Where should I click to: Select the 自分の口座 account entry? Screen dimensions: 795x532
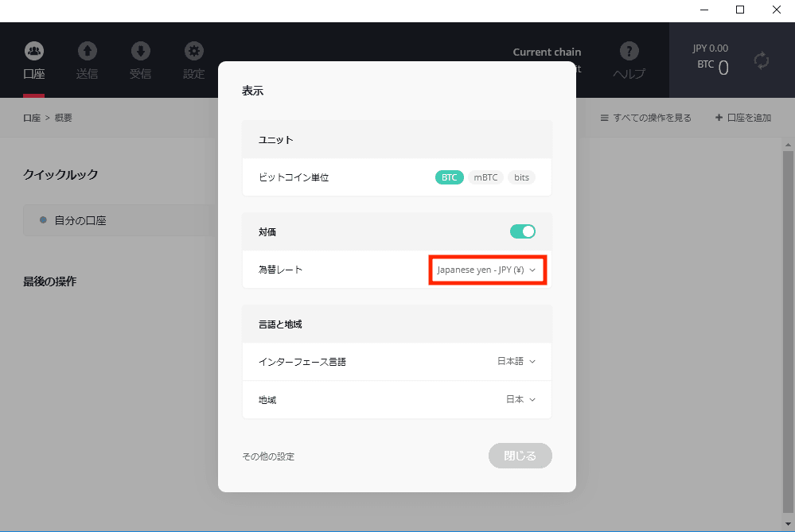80,220
